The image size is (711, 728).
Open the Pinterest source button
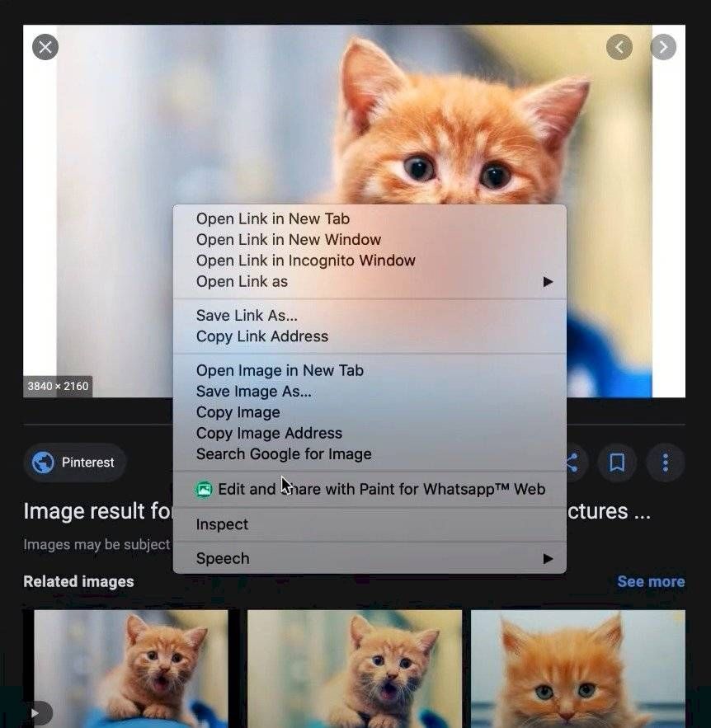tap(75, 463)
